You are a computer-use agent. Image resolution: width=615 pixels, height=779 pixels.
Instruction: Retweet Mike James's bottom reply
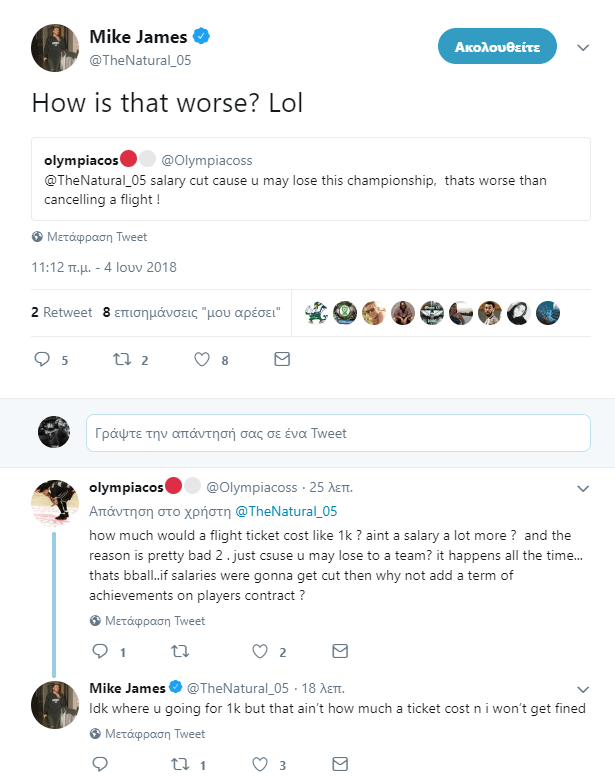click(x=180, y=765)
